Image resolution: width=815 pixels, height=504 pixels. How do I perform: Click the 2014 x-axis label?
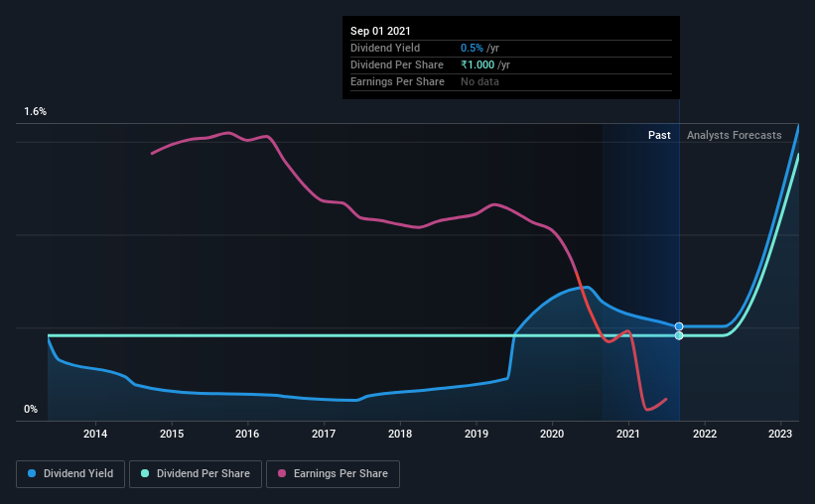[x=95, y=434]
